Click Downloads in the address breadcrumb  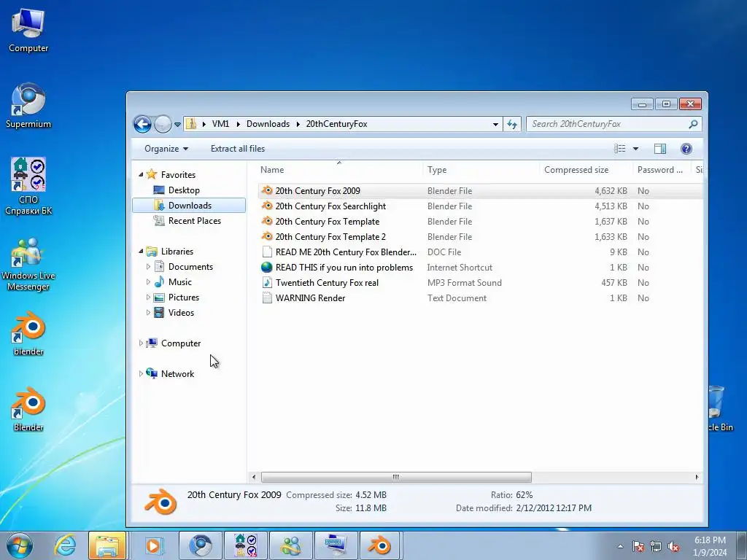click(x=268, y=124)
